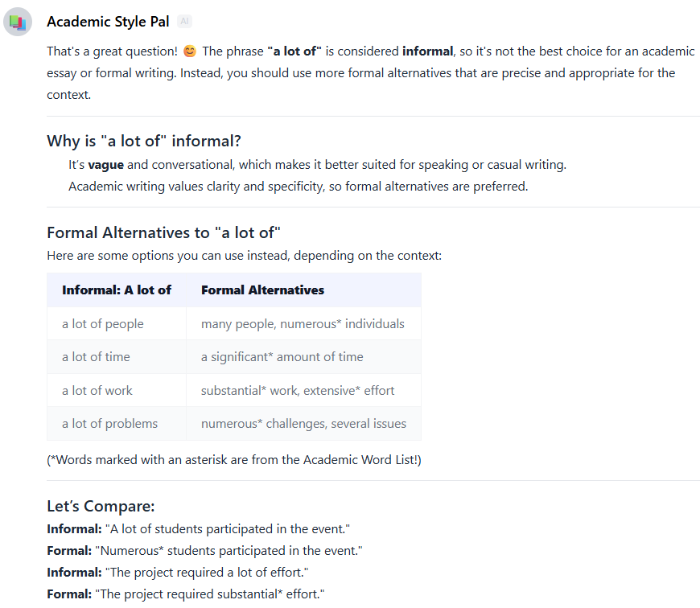Click the "a lot of problems" table cell
Viewport: 700px width, 608px height.
(109, 423)
